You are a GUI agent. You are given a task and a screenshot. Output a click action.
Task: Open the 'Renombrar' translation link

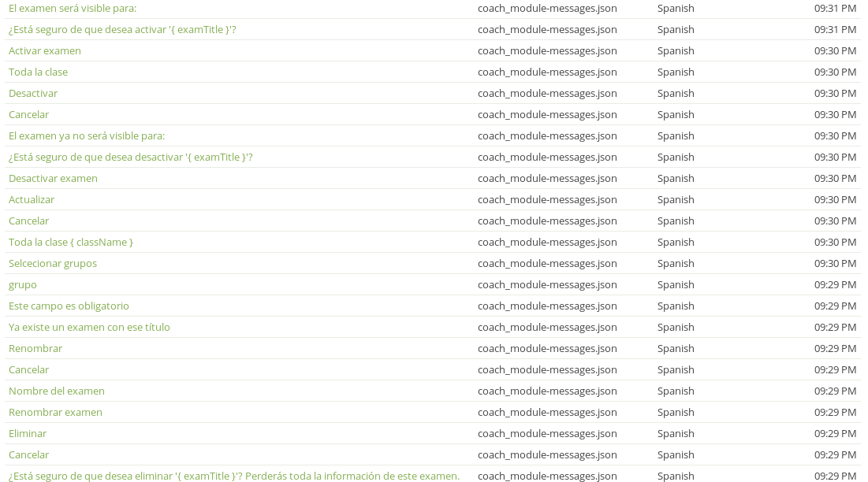coord(35,349)
